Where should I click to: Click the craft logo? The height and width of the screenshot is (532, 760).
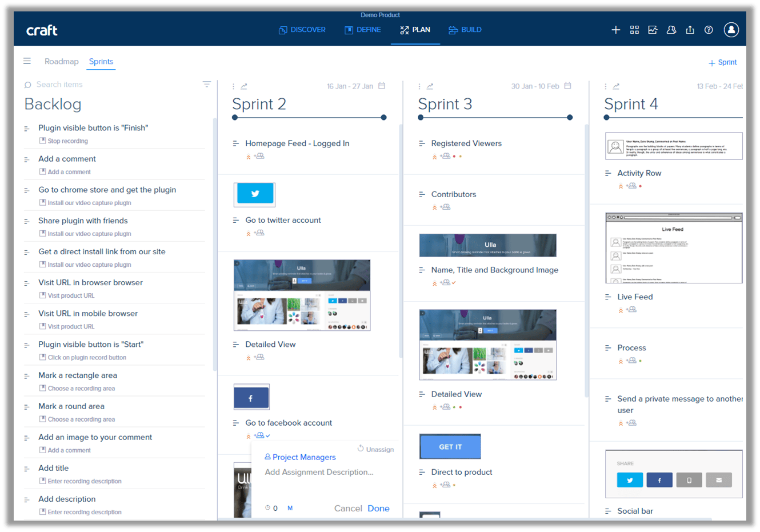click(x=42, y=30)
